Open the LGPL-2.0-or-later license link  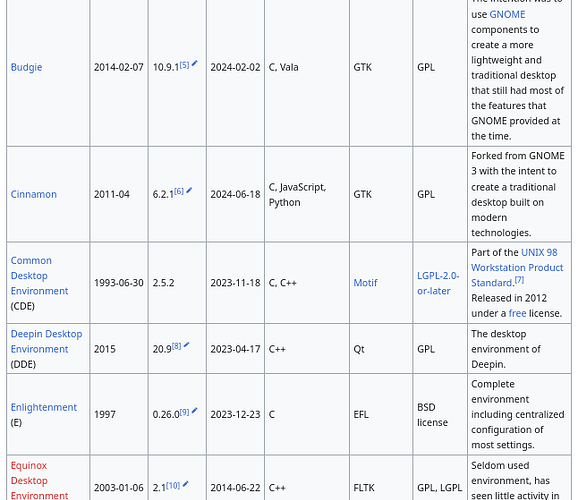click(438, 283)
